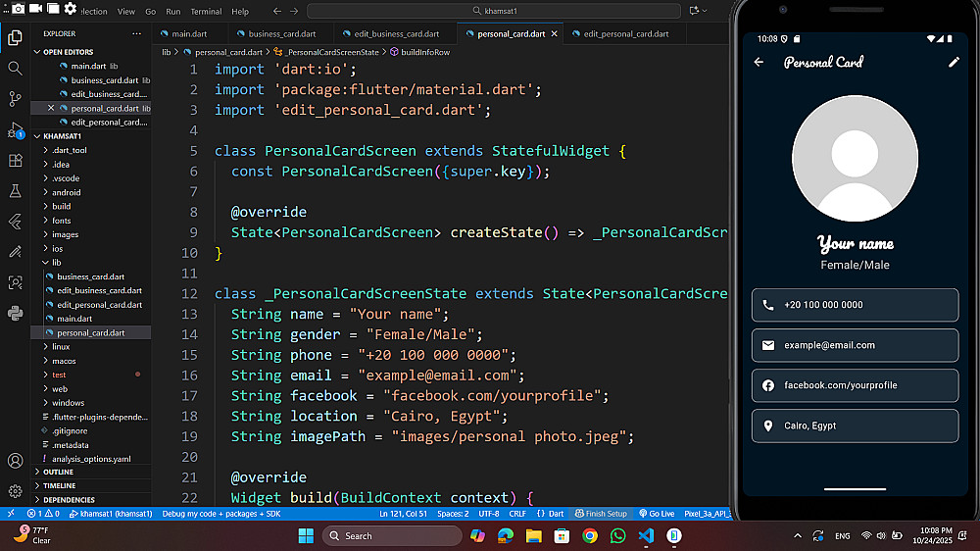
Task: Open the Terminal menu
Action: pos(206,12)
